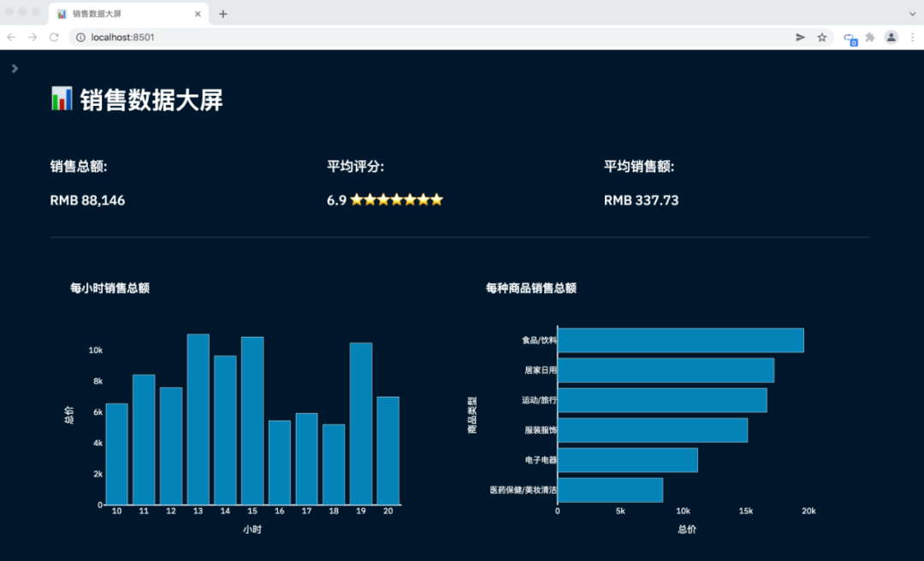924x561 pixels.
Task: Open a new tab with plus button
Action: tap(222, 14)
